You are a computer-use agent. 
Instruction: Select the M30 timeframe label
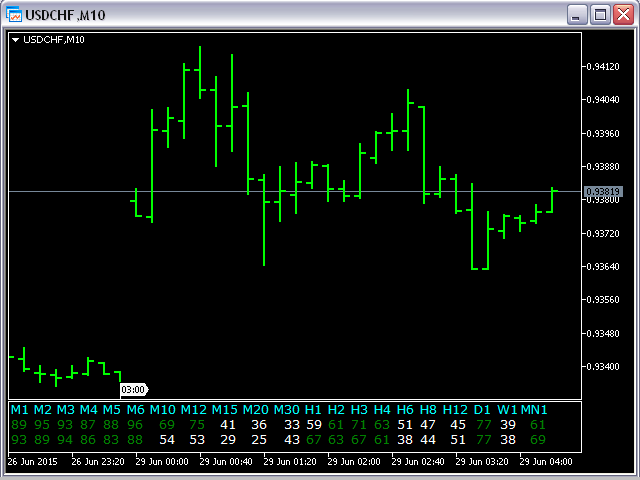287,409
